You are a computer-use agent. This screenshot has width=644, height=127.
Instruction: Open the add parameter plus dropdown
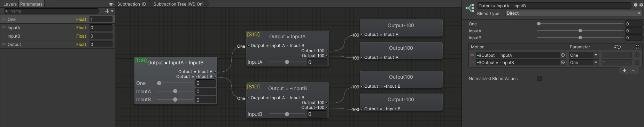point(109,11)
